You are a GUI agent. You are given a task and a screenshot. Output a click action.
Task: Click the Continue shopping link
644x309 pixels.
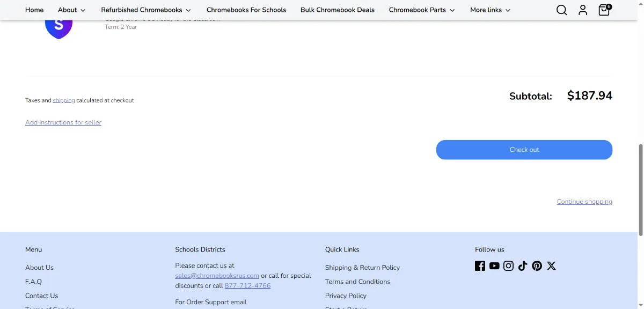pyautogui.click(x=584, y=202)
